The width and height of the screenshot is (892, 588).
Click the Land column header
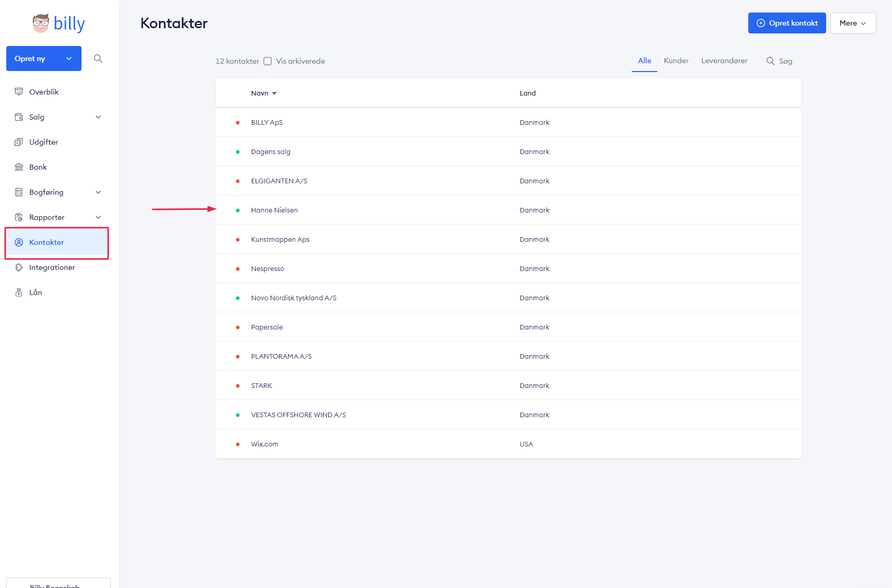[528, 93]
